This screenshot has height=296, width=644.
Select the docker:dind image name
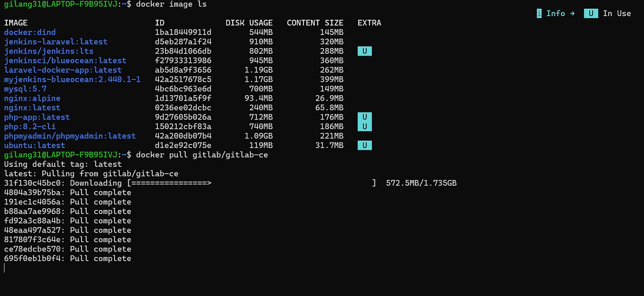pyautogui.click(x=30, y=32)
